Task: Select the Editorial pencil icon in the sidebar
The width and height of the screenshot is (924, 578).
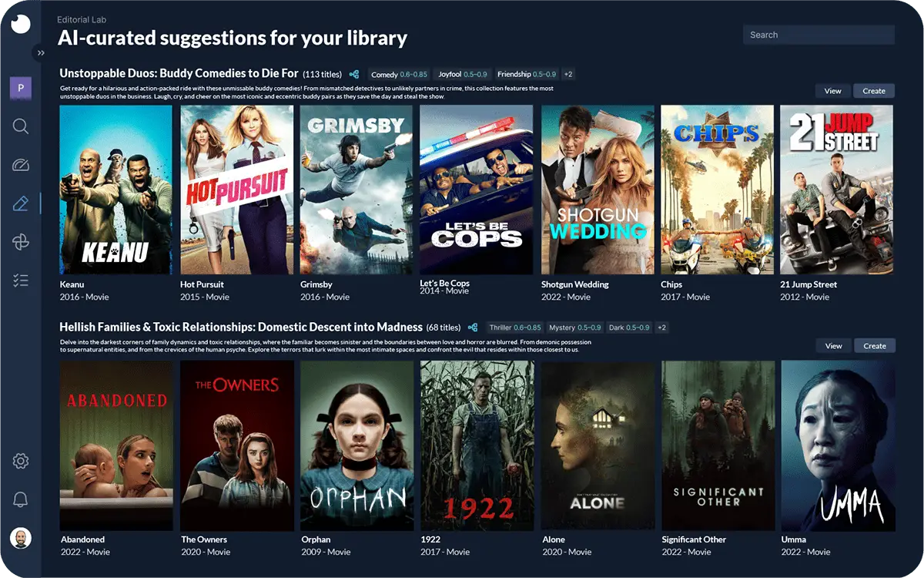Action: pyautogui.click(x=21, y=203)
